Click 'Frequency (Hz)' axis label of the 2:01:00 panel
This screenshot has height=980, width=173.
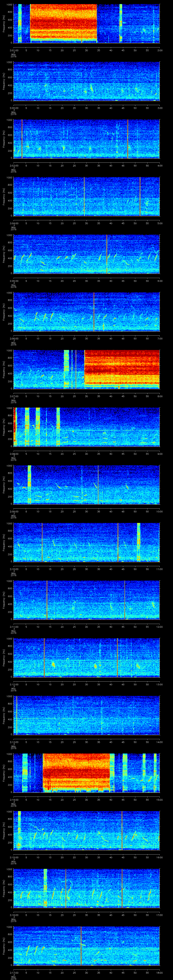(4, 24)
